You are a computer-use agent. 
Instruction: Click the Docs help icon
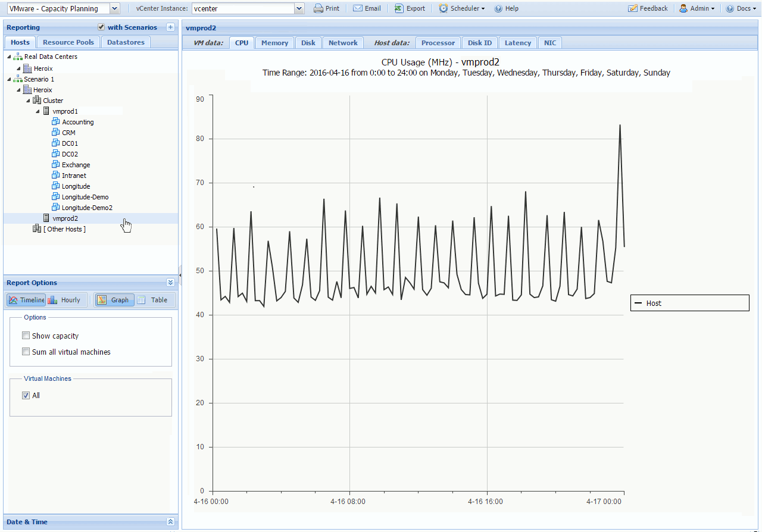(x=730, y=8)
